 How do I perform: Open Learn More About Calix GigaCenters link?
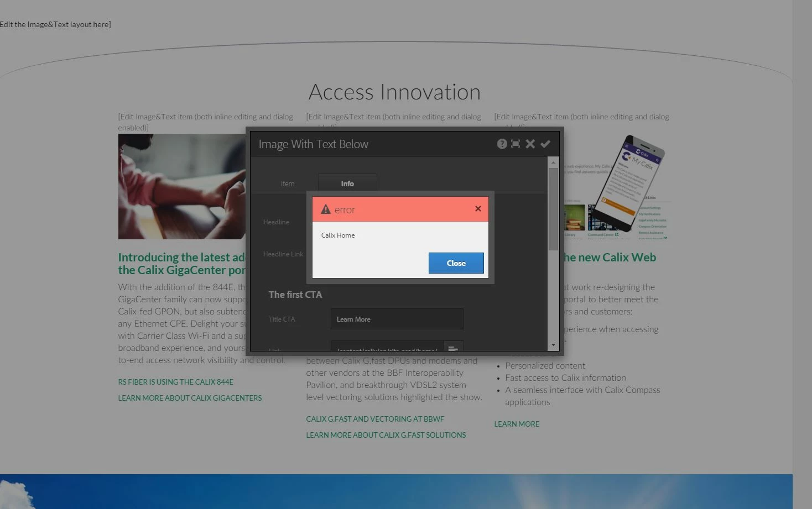coord(190,398)
